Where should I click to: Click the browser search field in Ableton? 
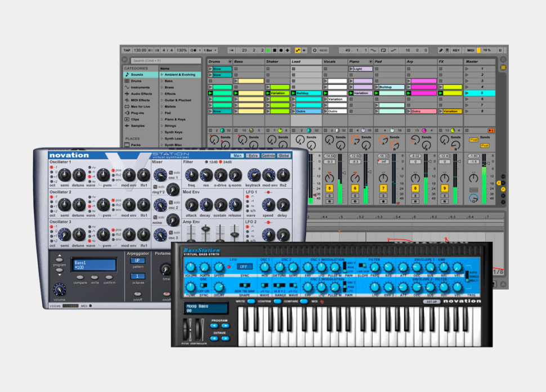165,61
